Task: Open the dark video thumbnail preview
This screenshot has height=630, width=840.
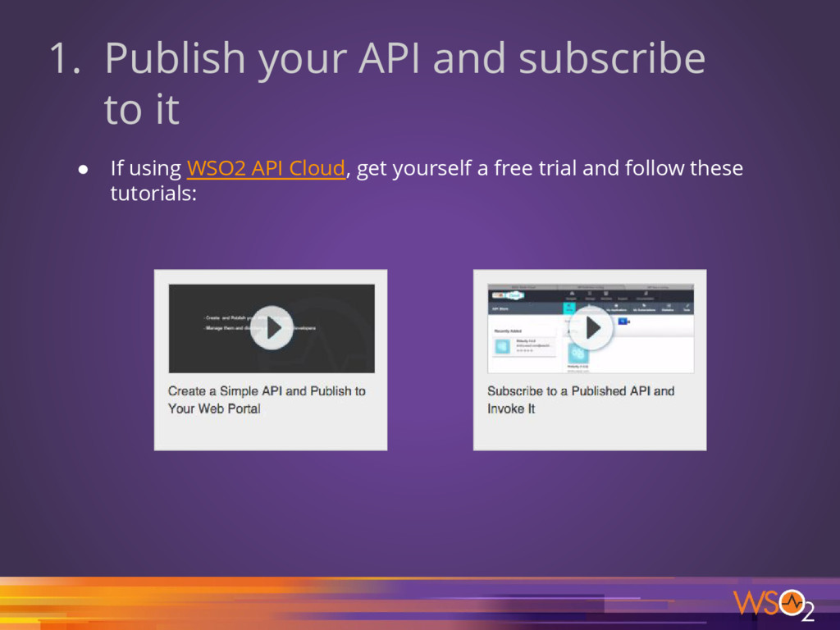Action: [272, 328]
